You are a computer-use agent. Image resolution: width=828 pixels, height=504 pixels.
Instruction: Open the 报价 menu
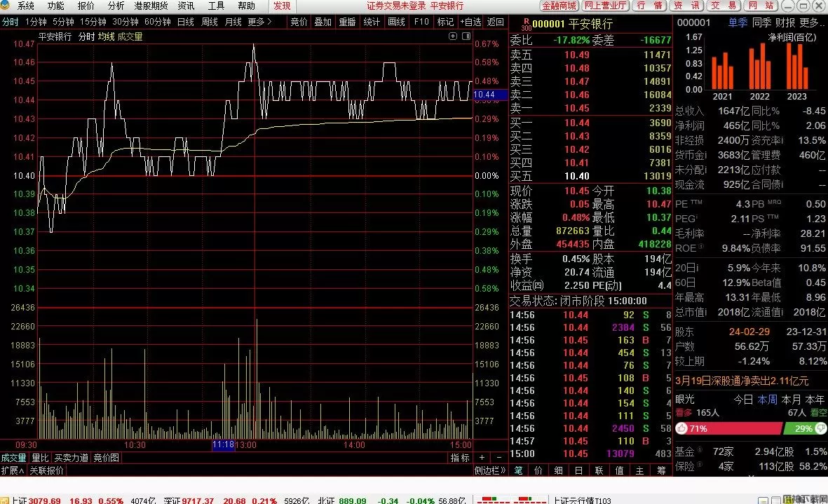(x=86, y=6)
